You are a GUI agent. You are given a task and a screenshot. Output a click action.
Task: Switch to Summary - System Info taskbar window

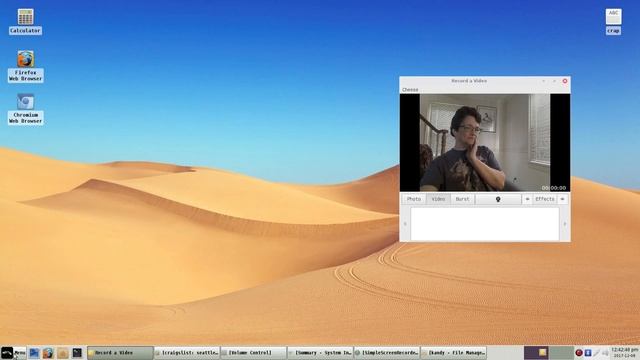point(320,353)
